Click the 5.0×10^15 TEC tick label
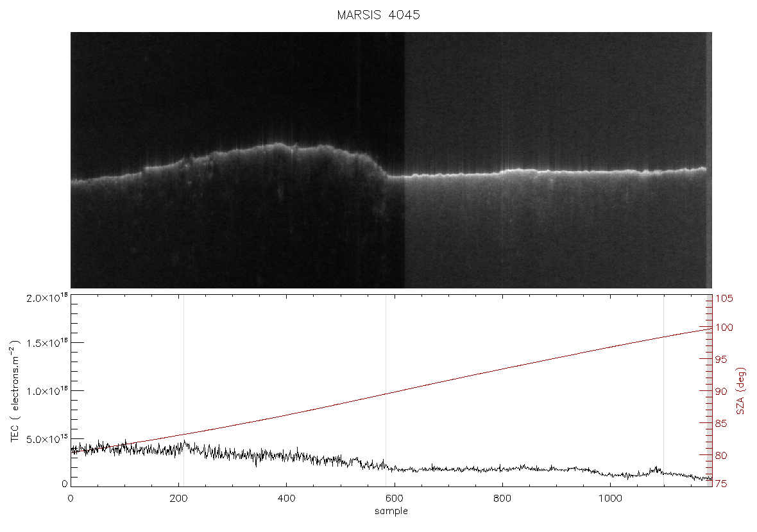The width and height of the screenshot is (757, 532). point(47,439)
